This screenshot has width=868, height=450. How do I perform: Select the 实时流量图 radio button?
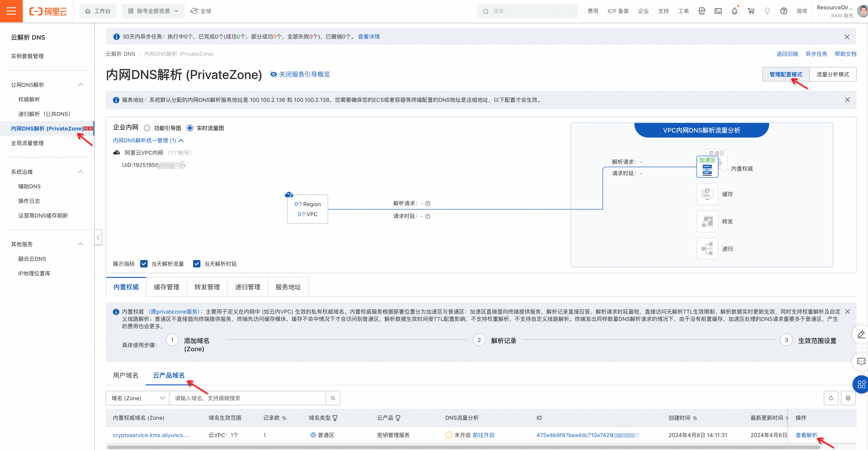click(x=190, y=128)
